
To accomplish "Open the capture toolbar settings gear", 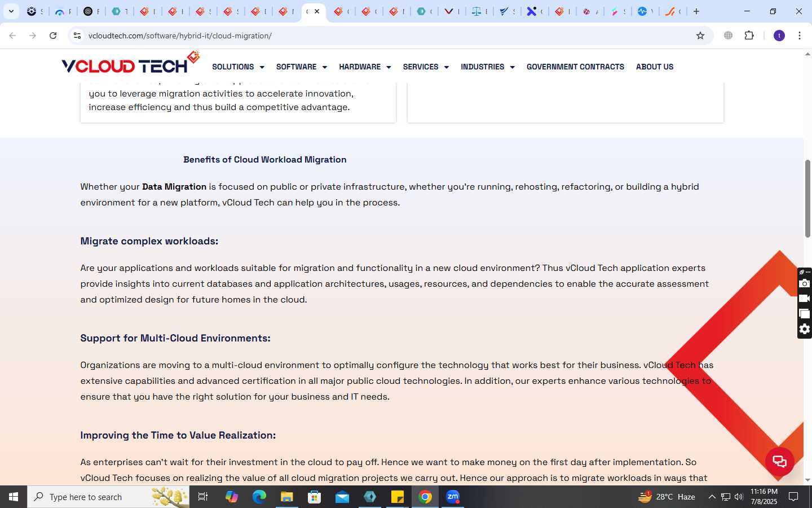I will [x=805, y=329].
